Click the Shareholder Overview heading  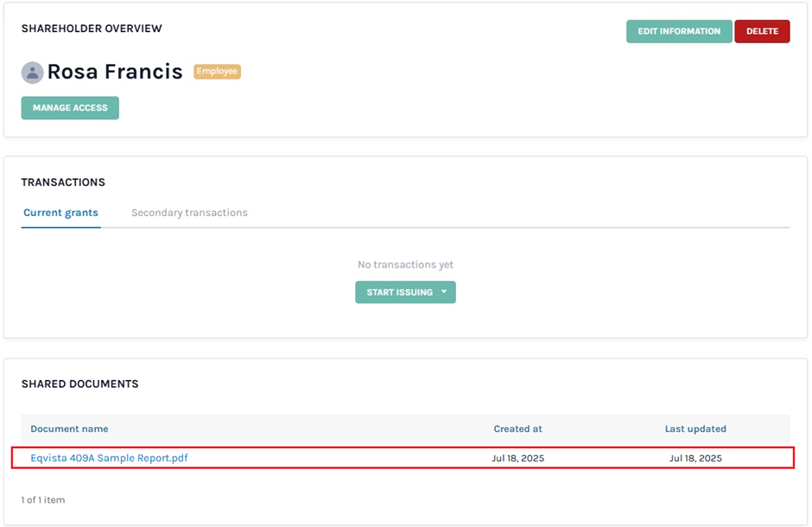92,29
